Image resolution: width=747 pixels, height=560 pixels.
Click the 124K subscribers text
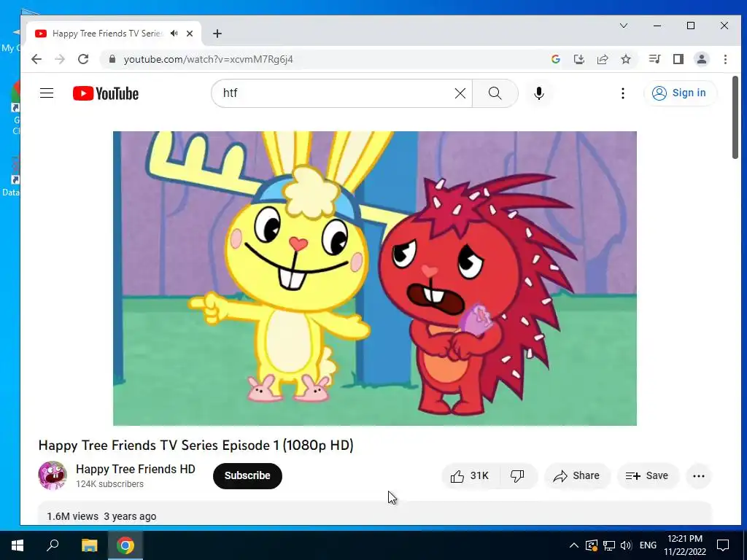point(109,484)
